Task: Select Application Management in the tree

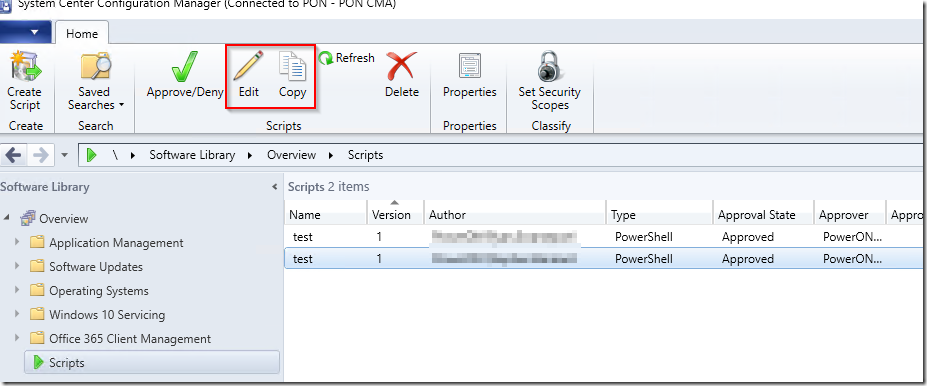Action: 116,243
